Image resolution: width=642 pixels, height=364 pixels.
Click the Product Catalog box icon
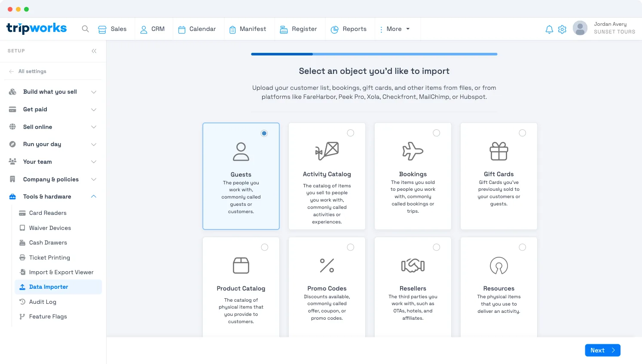pos(241,265)
